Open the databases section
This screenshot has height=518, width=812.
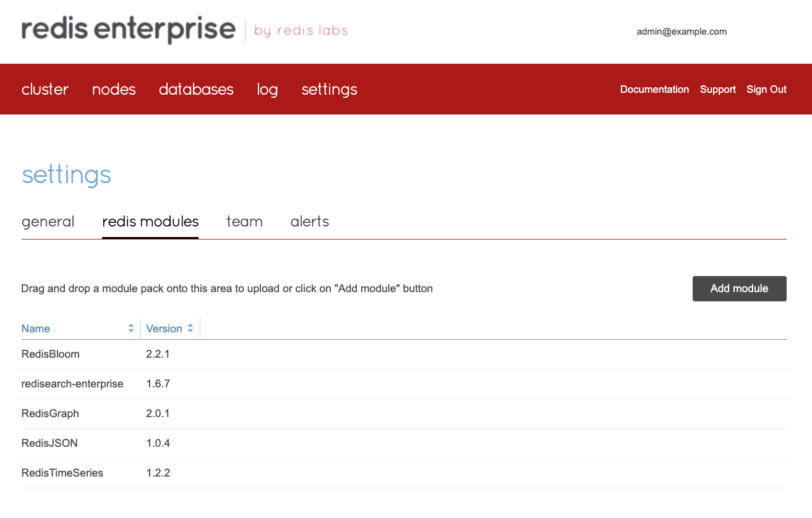tap(196, 89)
